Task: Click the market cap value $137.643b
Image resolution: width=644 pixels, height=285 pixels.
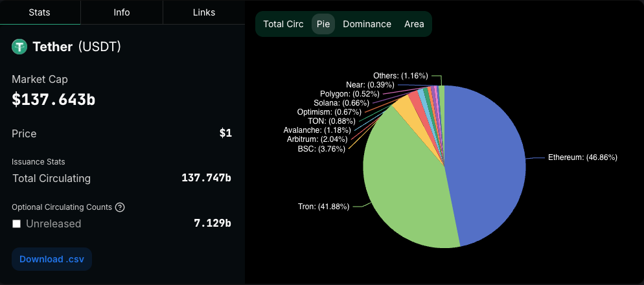Action: click(53, 99)
